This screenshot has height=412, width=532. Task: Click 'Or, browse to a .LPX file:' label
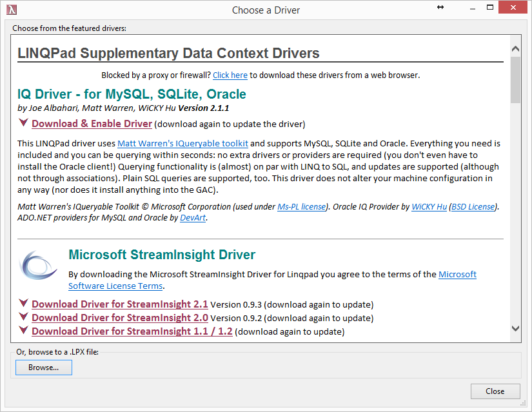pyautogui.click(x=57, y=352)
